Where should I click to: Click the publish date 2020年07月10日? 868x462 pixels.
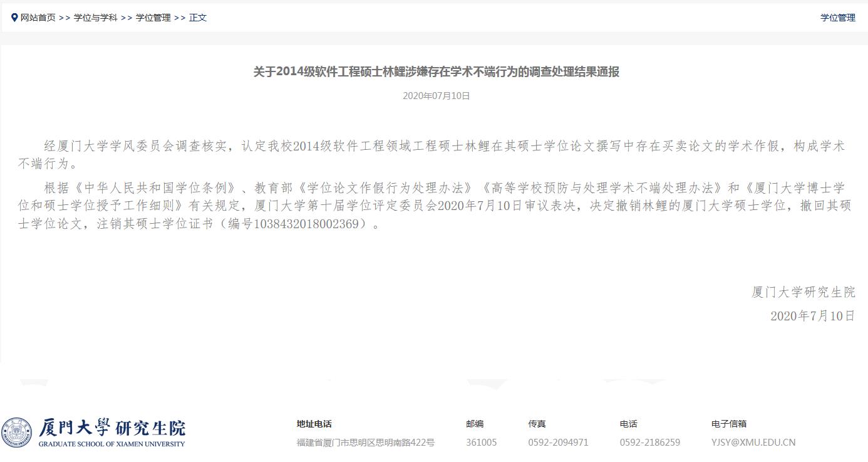436,96
